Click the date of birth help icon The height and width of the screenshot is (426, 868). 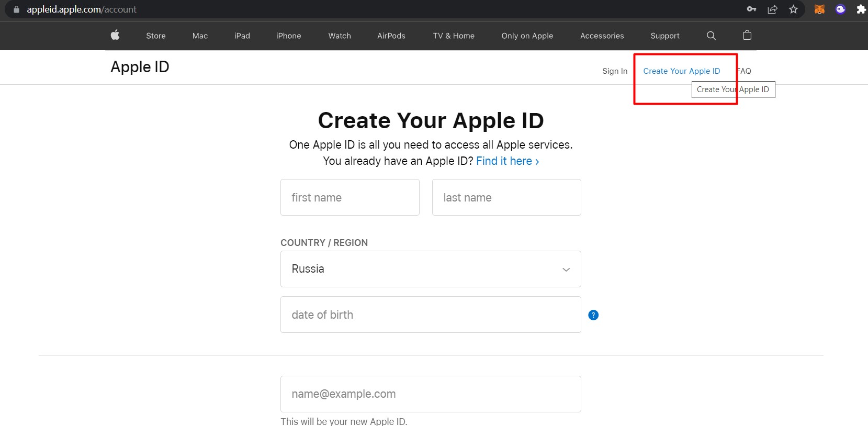pos(593,315)
